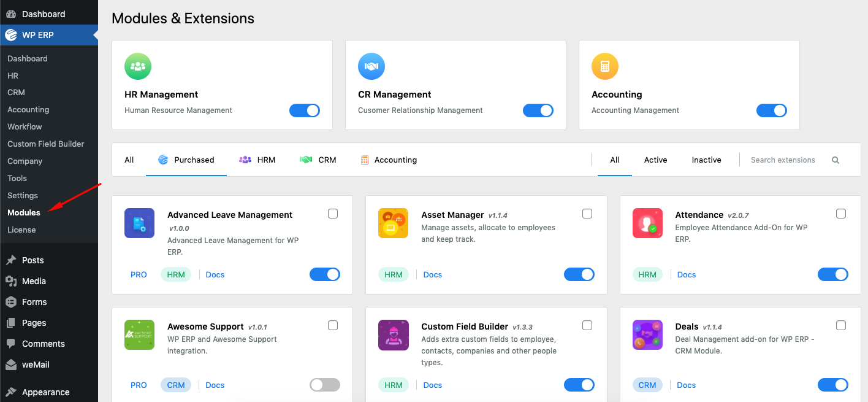Screen dimensions: 868x402
Task: Filter extensions by Inactive status
Action: point(707,160)
